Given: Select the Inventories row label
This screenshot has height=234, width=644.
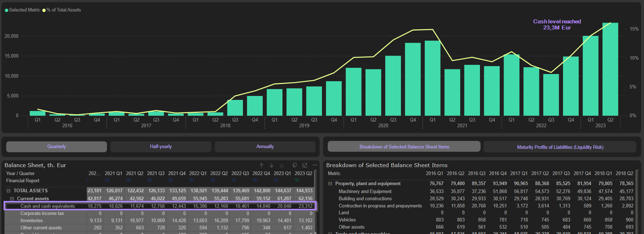Looking at the screenshot, I should pos(32,221).
